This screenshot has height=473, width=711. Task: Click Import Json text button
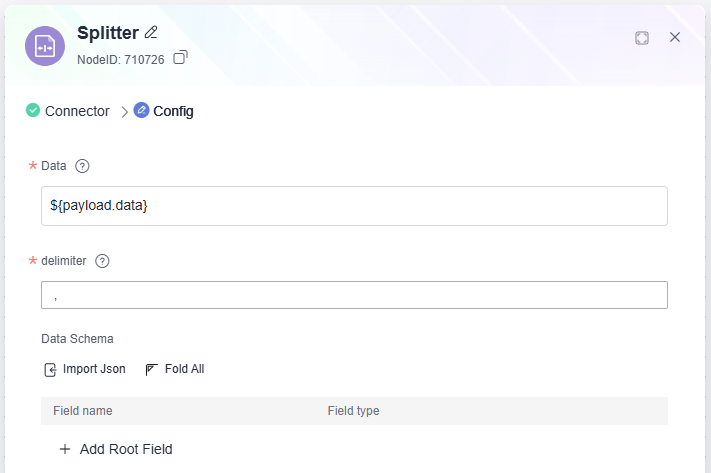click(94, 369)
